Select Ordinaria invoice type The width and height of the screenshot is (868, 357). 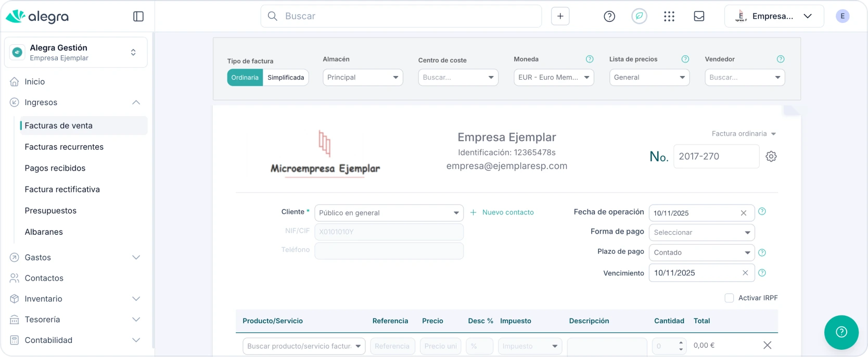tap(245, 78)
